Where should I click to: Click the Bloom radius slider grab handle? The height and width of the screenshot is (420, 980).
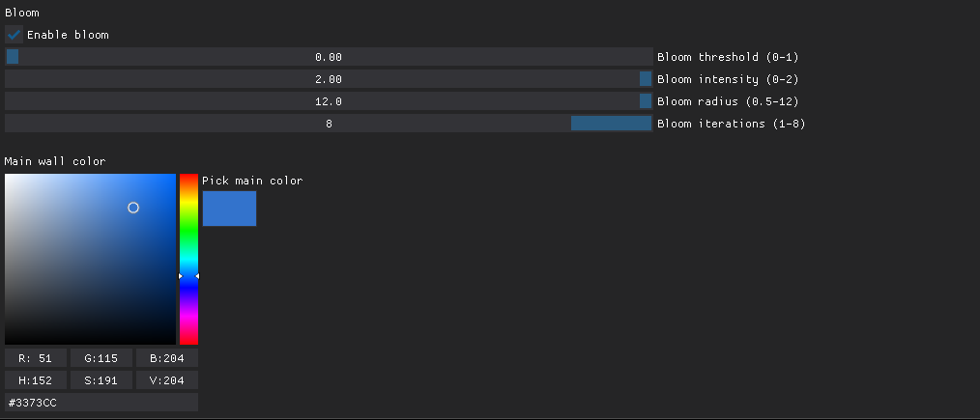click(646, 101)
